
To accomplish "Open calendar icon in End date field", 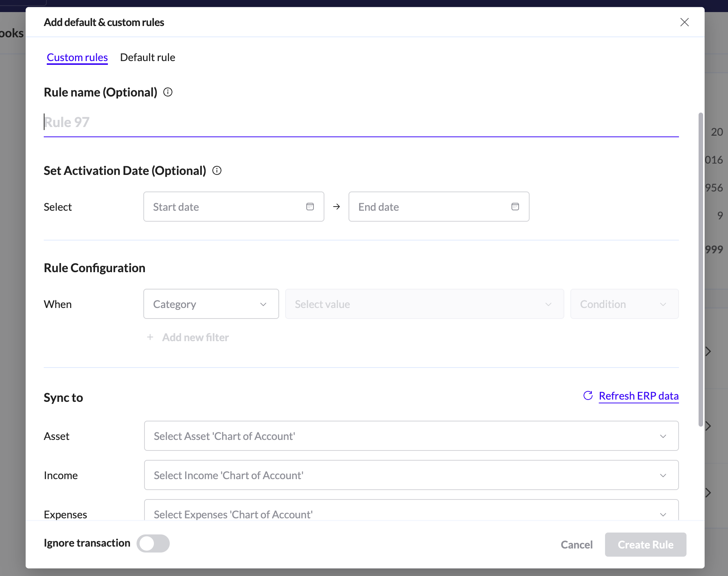I will tap(515, 207).
